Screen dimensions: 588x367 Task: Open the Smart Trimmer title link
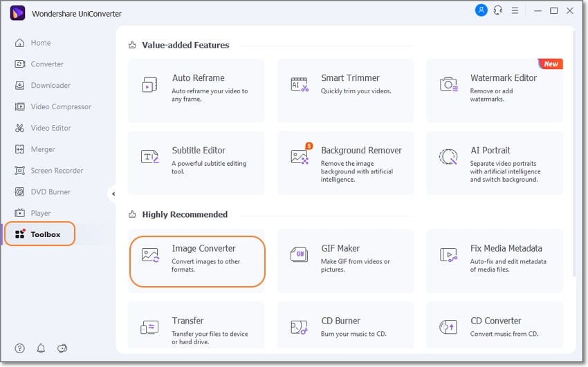pos(350,78)
